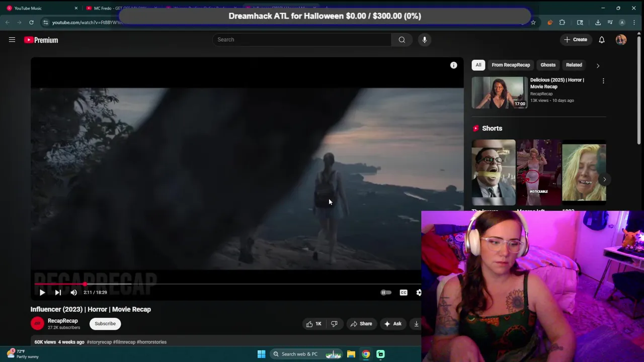This screenshot has height=362, width=644.
Task: Turn on closed captions
Action: pyautogui.click(x=404, y=292)
